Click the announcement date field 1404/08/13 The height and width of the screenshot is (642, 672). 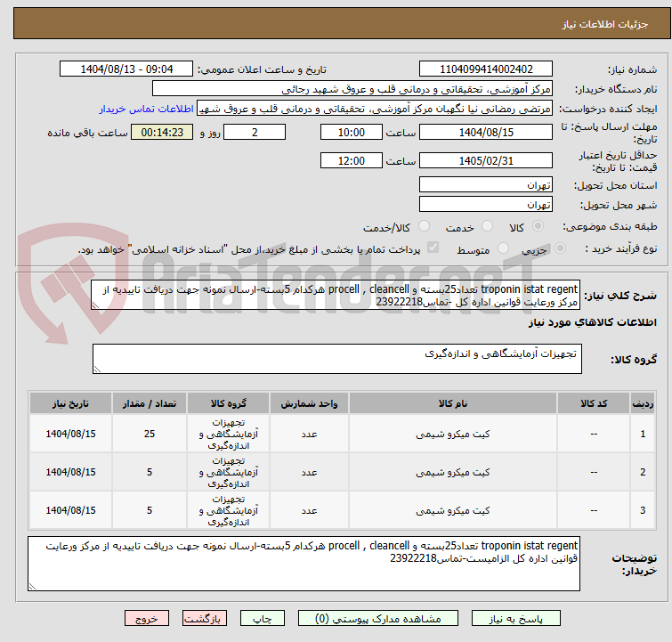(x=126, y=69)
